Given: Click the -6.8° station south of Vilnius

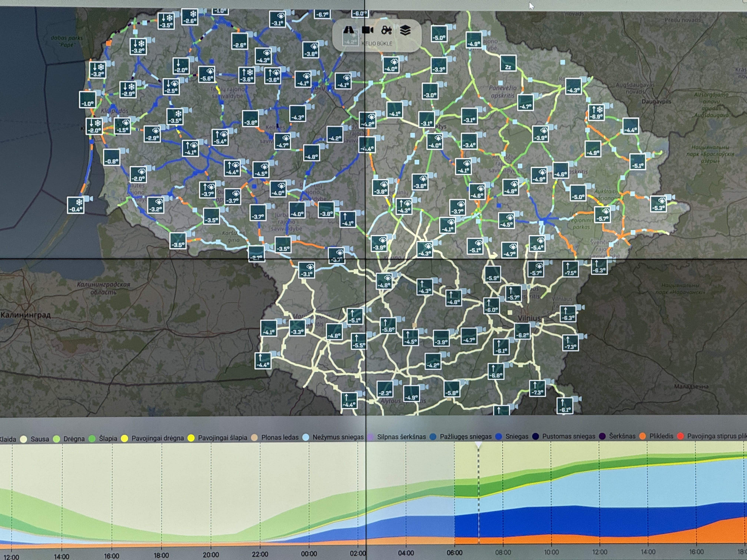Looking at the screenshot, I should pyautogui.click(x=496, y=372).
